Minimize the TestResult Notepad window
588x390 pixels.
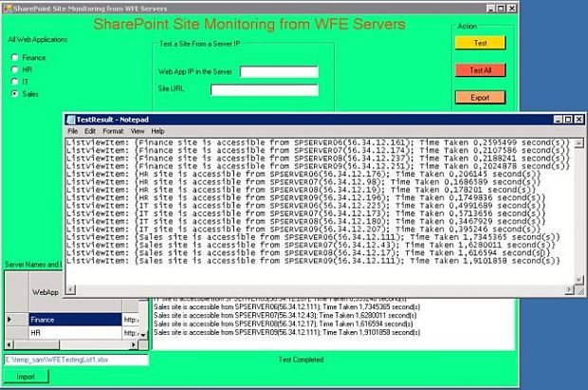click(558, 120)
